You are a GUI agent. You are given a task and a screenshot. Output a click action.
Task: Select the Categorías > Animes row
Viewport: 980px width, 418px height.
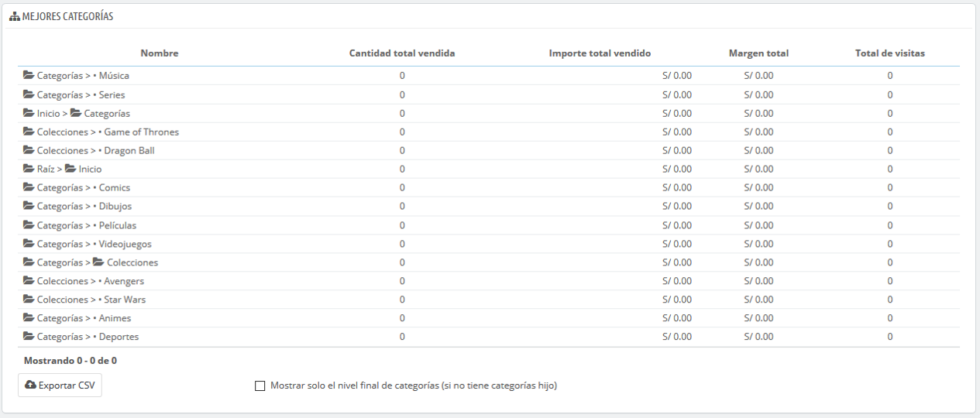coord(489,318)
